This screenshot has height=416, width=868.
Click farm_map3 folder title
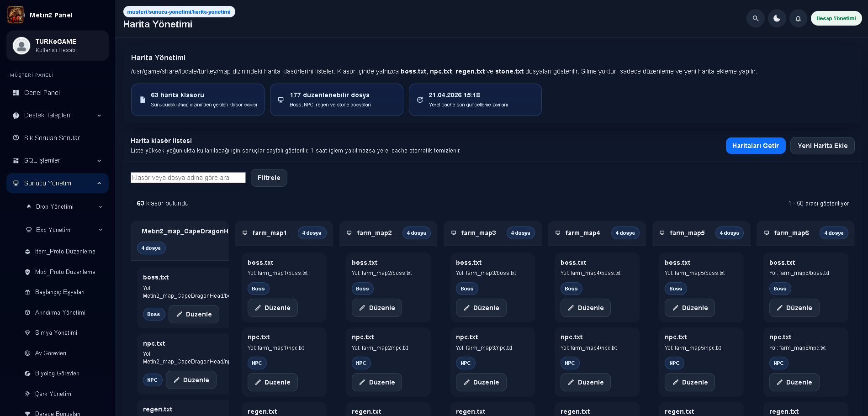478,233
